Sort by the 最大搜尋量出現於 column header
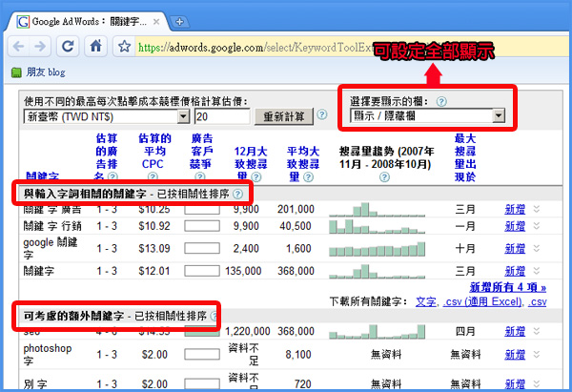This screenshot has height=392, width=572. coord(465,157)
